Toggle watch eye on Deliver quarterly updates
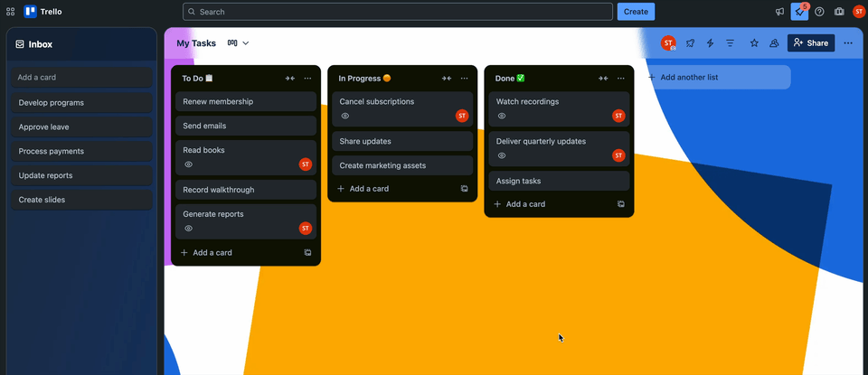The width and height of the screenshot is (868, 375). coord(502,156)
